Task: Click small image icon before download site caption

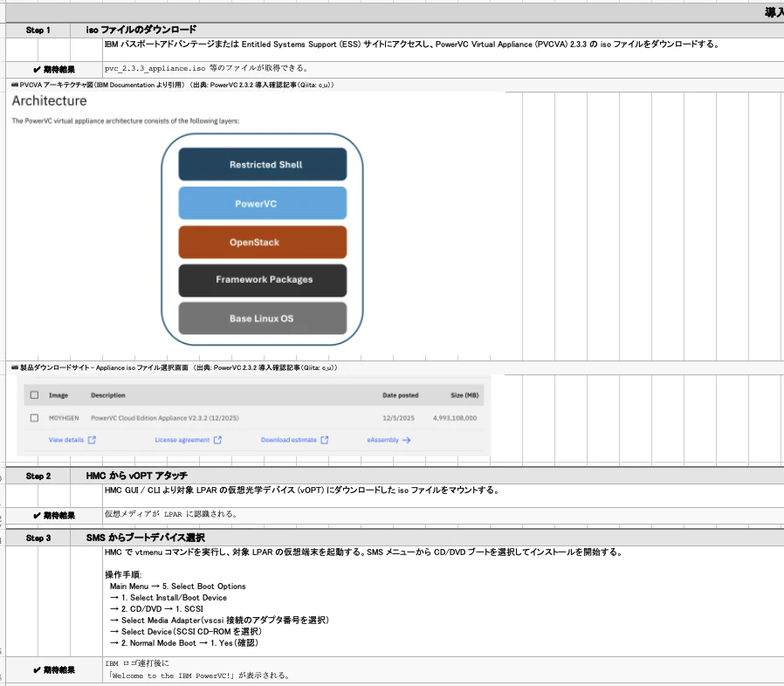Action: click(x=15, y=367)
